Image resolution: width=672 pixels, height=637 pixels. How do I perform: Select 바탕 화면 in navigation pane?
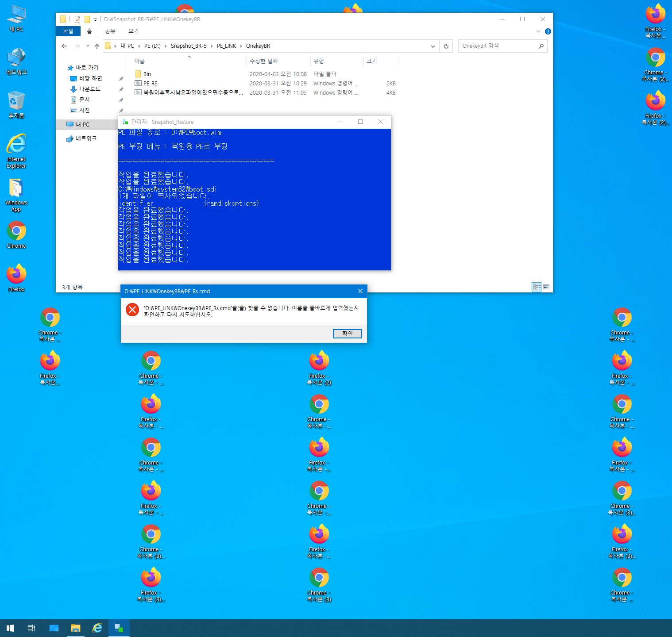coord(90,78)
